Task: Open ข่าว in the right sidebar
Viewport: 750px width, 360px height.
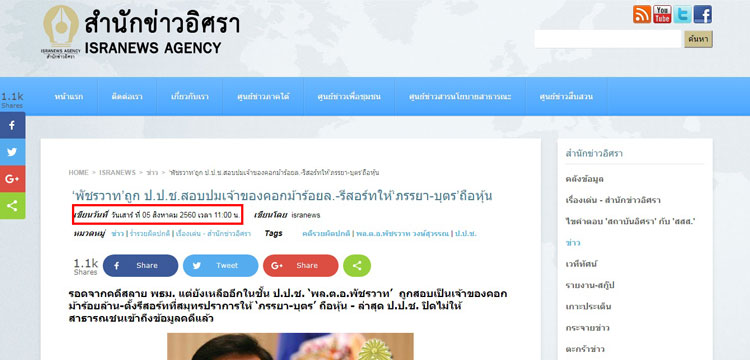Action: click(x=573, y=243)
